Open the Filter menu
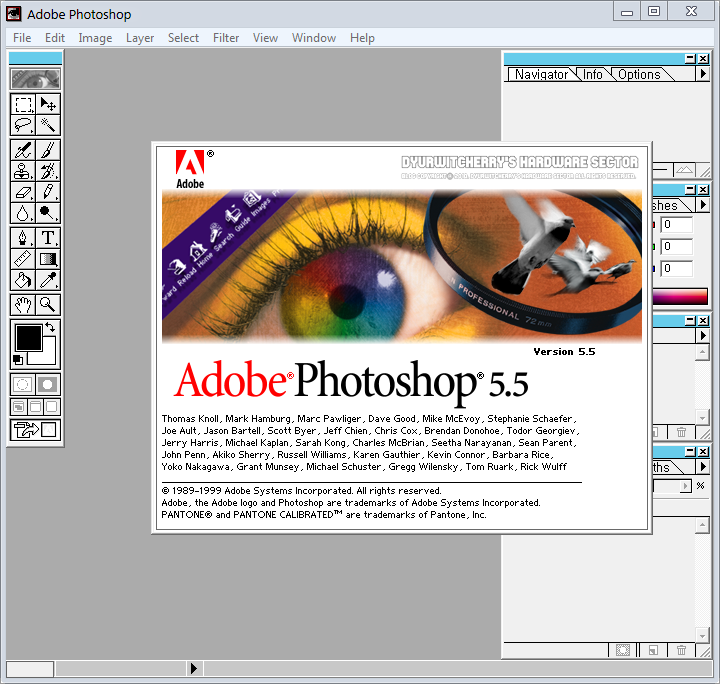The width and height of the screenshot is (720, 684). [x=226, y=38]
